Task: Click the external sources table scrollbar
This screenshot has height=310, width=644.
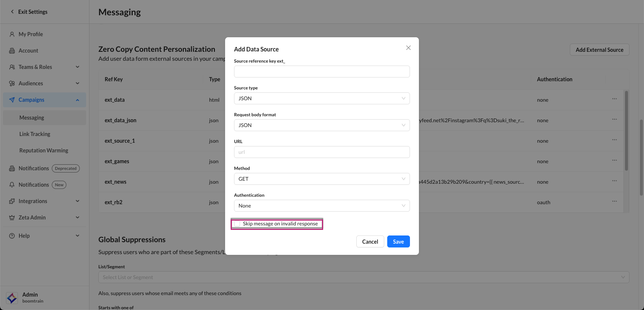Action: [626, 130]
